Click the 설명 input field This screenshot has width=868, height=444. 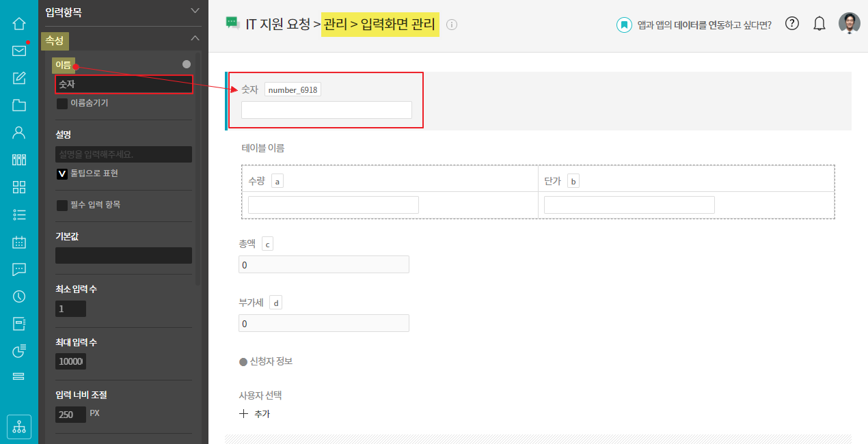click(x=124, y=154)
